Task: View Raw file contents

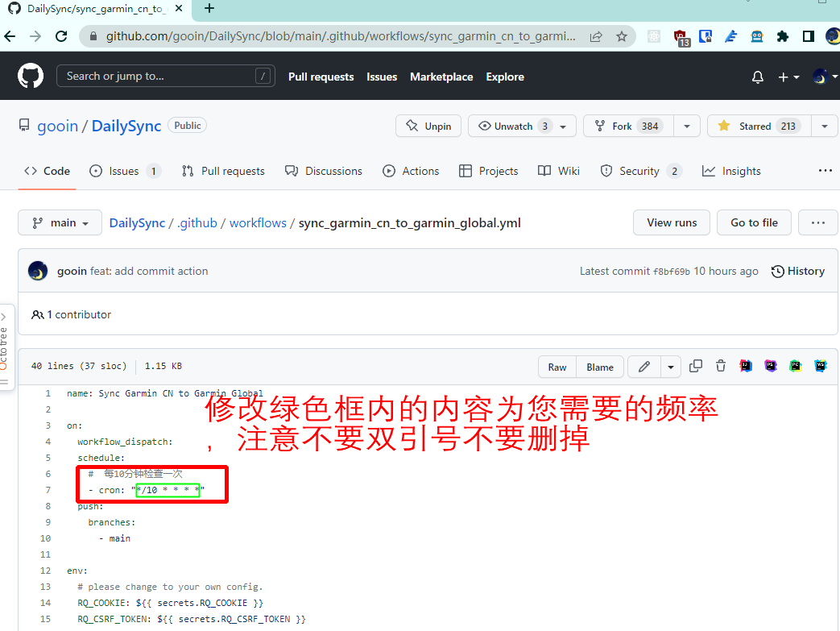Action: pyautogui.click(x=557, y=367)
